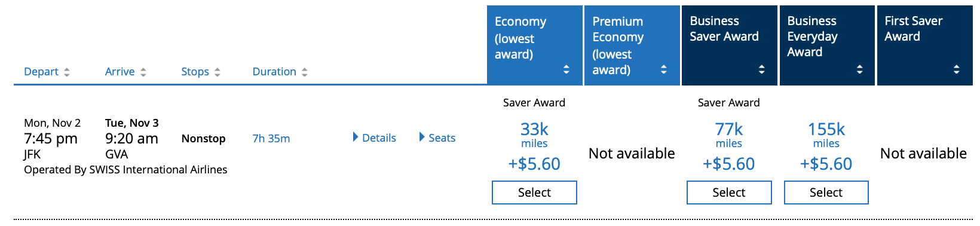Click the Business Everyday Award header tab
Viewport: 980px width, 226px height.
pos(827,45)
